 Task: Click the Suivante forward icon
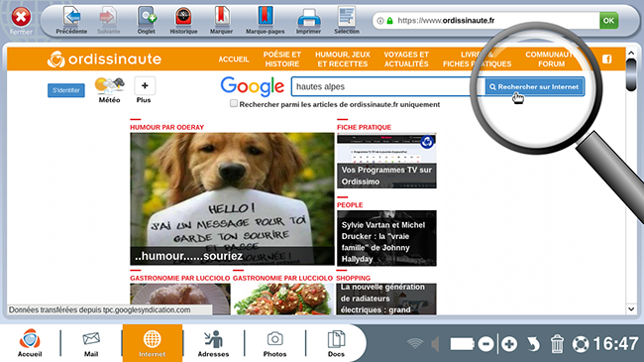click(x=108, y=17)
